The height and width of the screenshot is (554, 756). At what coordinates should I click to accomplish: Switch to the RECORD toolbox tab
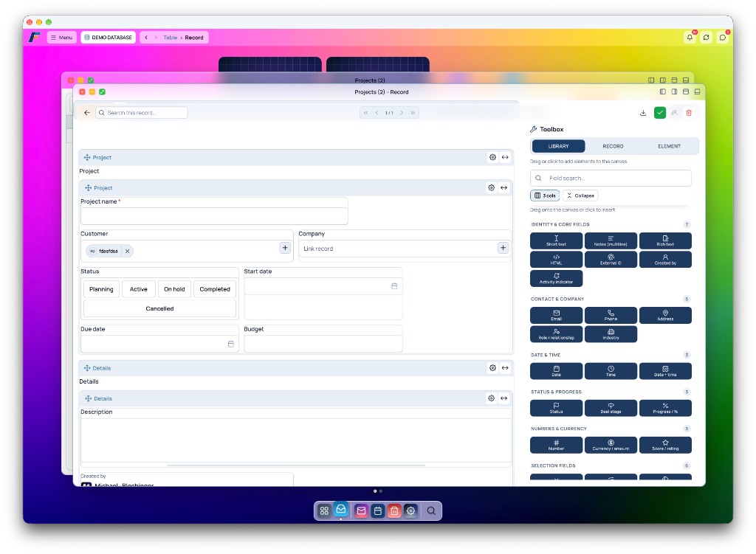[x=613, y=146]
